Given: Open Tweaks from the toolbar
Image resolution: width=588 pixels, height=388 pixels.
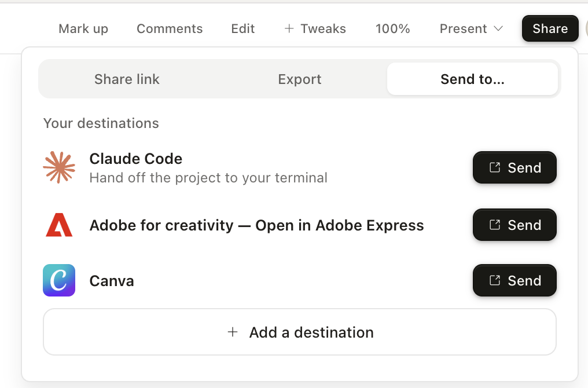Looking at the screenshot, I should click(x=315, y=28).
